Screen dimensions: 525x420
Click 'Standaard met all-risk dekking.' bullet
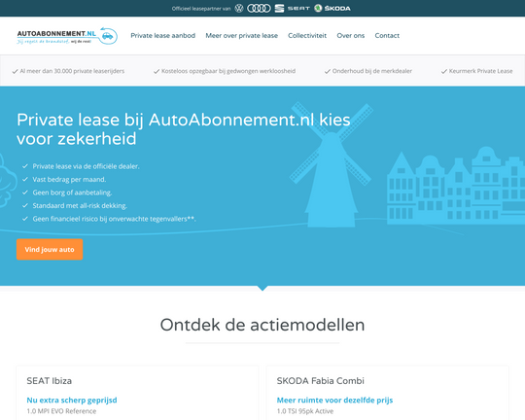coord(80,206)
